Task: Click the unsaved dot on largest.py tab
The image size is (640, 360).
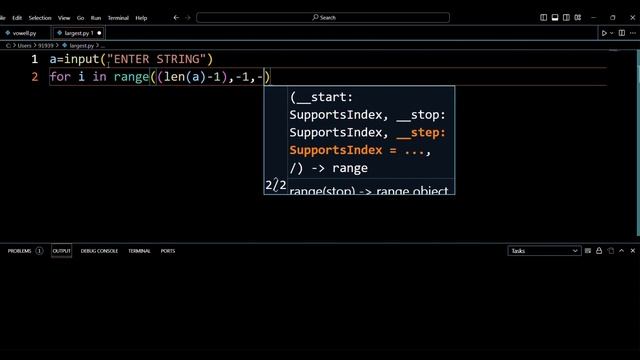Action: (99, 33)
